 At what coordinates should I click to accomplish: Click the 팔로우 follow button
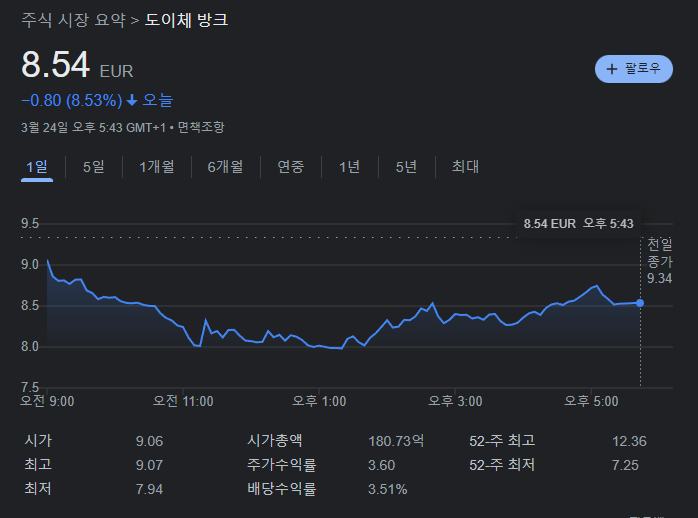633,69
